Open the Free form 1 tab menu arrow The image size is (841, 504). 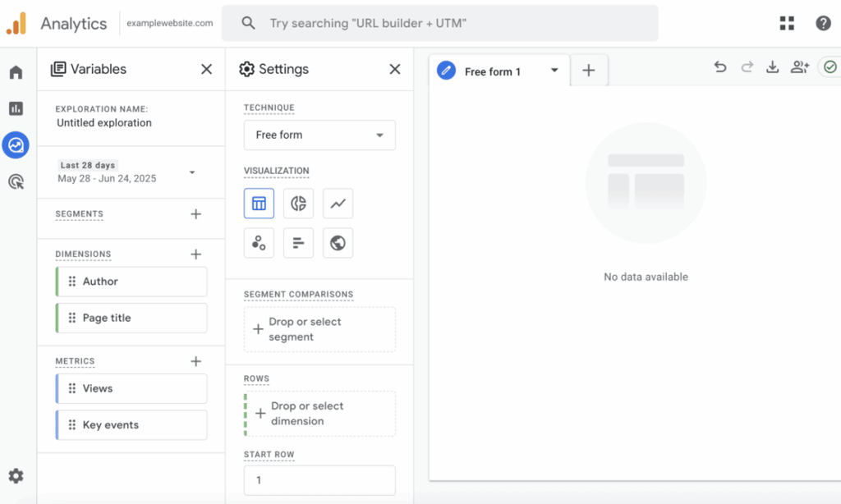pos(554,71)
